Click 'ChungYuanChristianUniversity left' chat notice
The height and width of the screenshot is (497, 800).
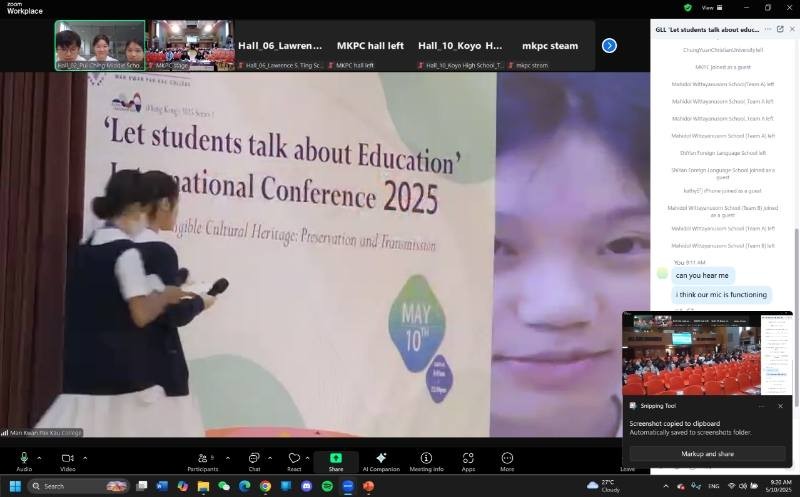(723, 50)
